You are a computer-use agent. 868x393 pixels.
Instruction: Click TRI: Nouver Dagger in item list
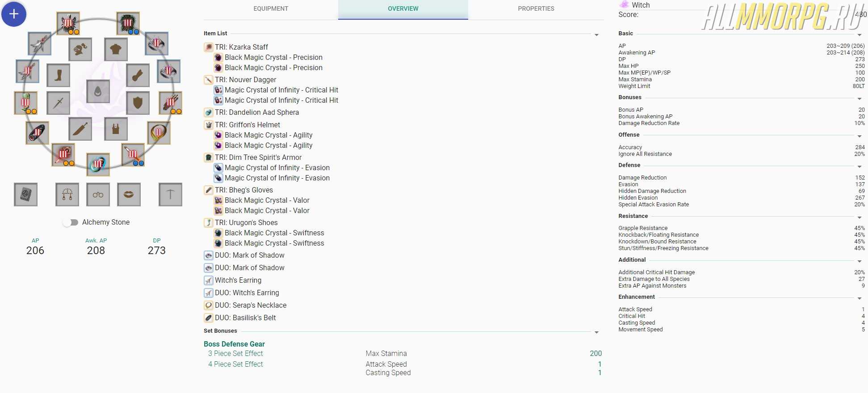point(245,79)
